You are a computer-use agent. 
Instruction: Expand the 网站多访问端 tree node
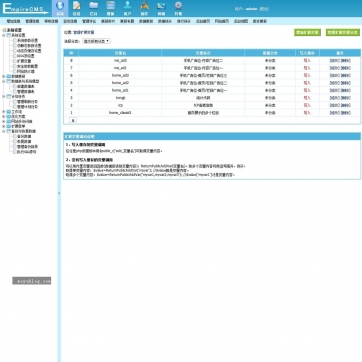point(4,121)
